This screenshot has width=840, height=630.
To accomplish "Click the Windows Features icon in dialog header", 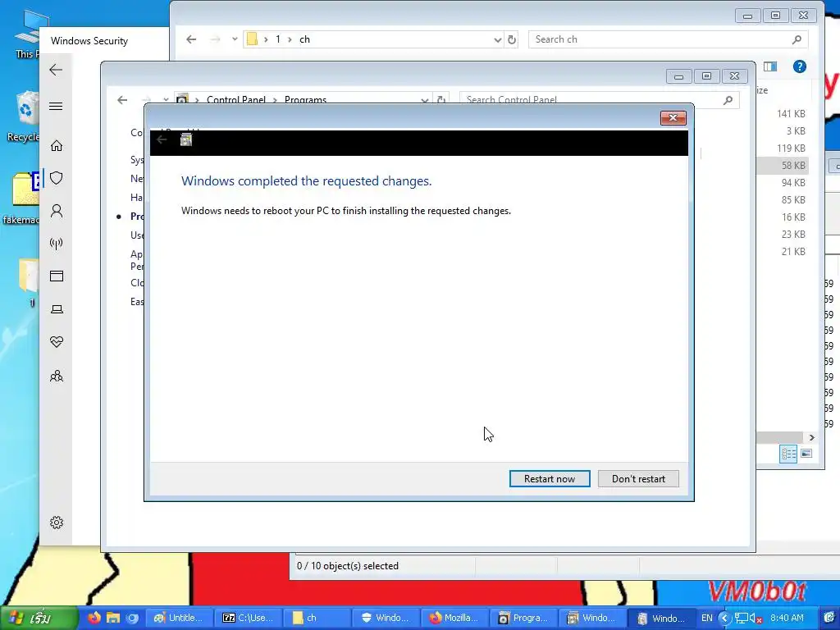I will pyautogui.click(x=186, y=139).
